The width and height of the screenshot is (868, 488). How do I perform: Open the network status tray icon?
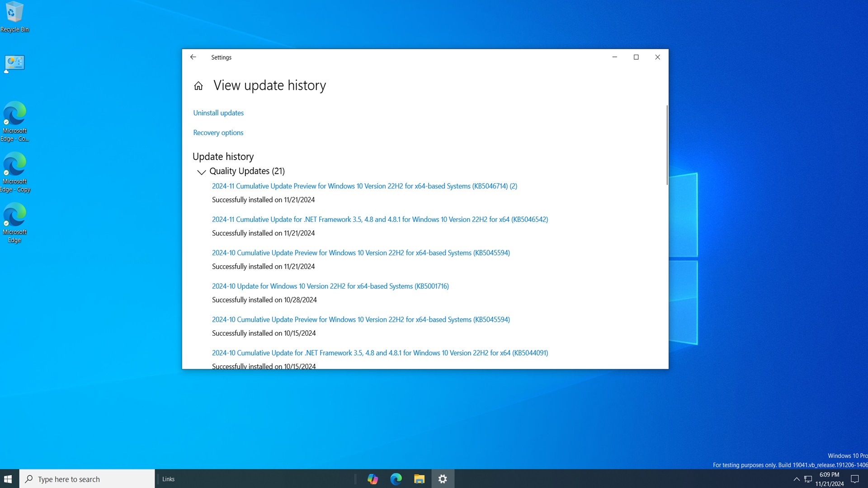pyautogui.click(x=807, y=479)
